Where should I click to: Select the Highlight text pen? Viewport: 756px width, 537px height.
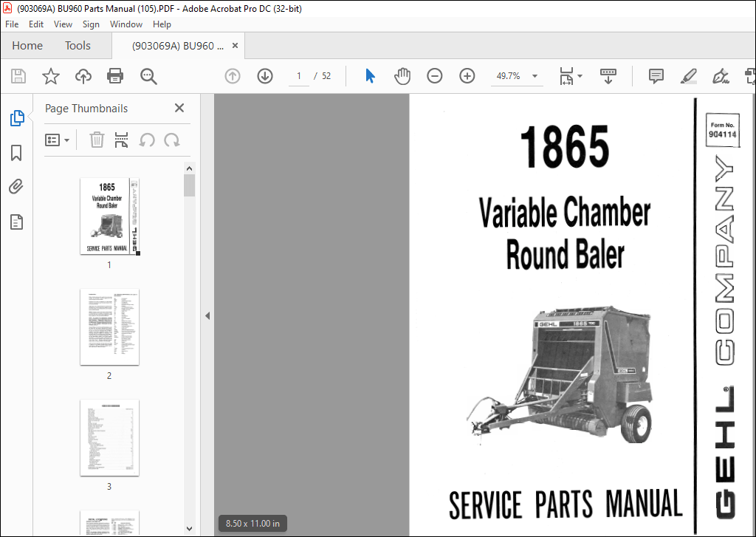[x=688, y=76]
